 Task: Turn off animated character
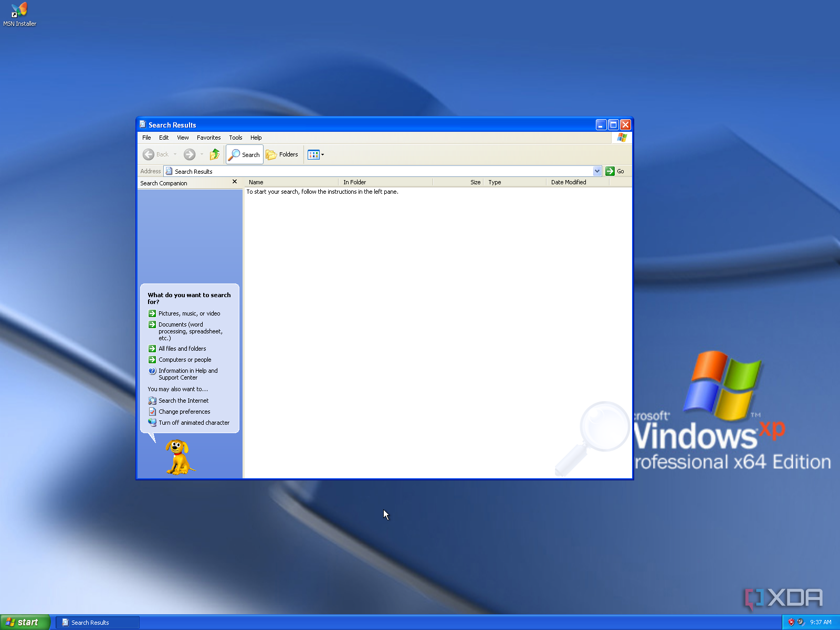(194, 423)
